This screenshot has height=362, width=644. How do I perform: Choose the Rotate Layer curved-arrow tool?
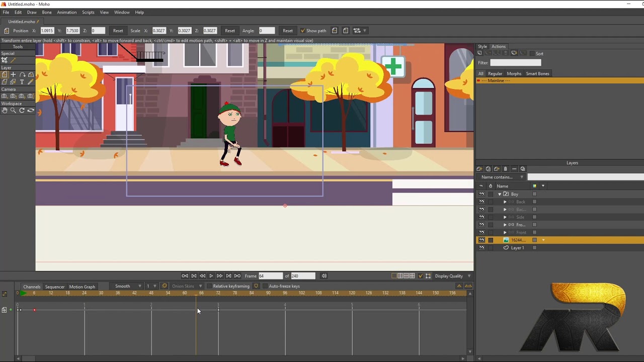22,74
